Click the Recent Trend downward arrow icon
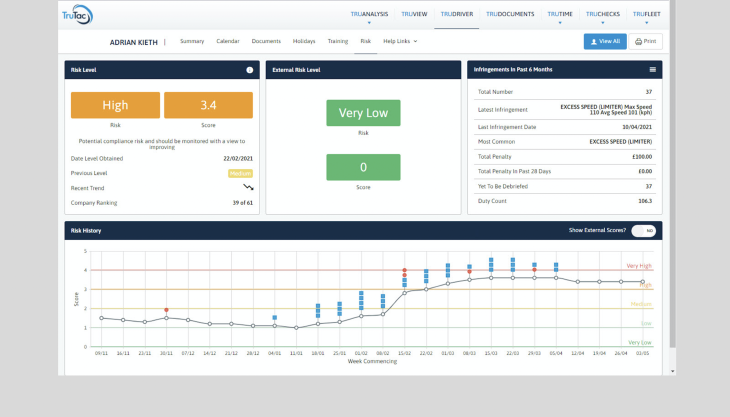This screenshot has height=417, width=730. (x=249, y=187)
